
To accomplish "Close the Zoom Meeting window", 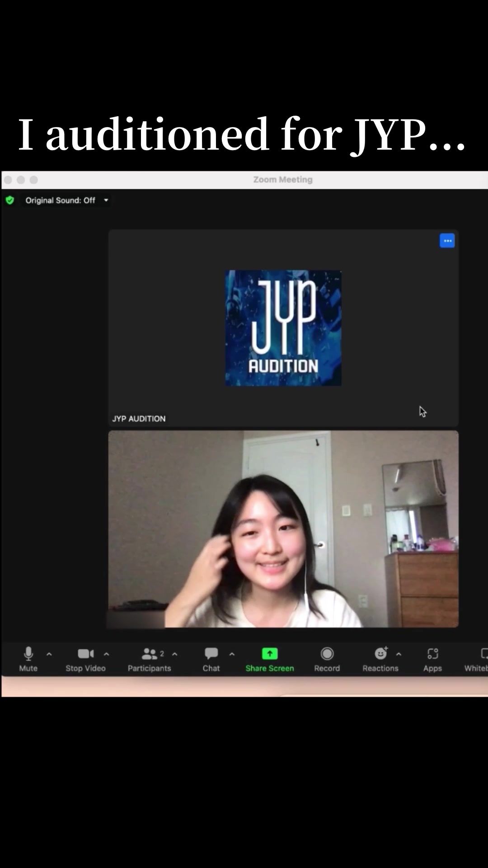I will click(x=8, y=180).
